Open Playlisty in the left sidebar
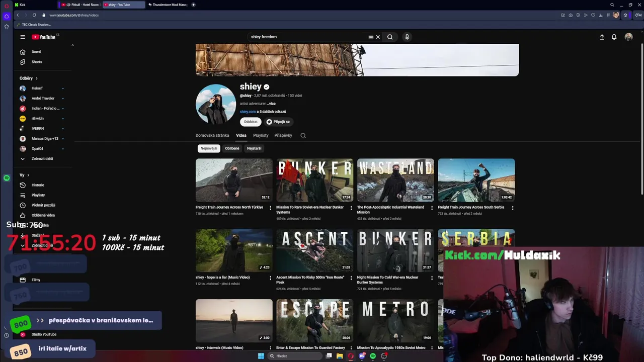644x362 pixels. click(x=38, y=195)
